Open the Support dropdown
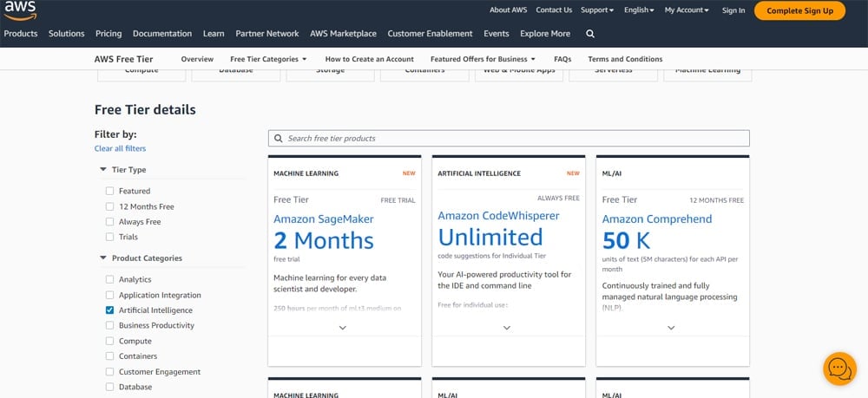Viewport: 868px width, 398px height. [597, 10]
